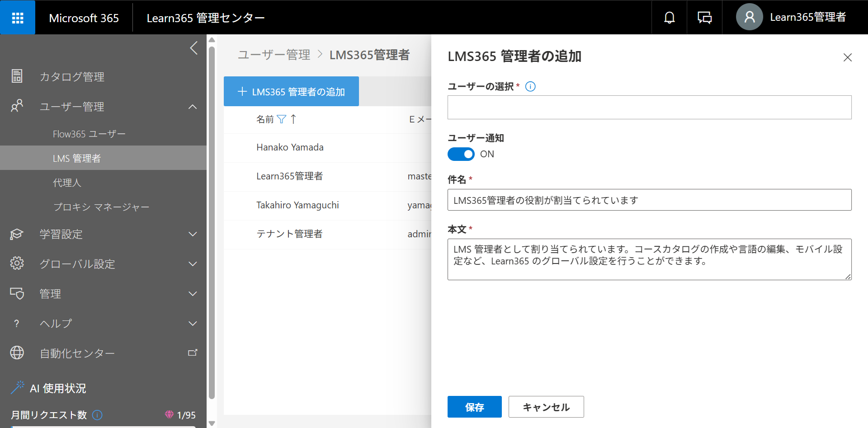Image resolution: width=868 pixels, height=428 pixels.
Task: Click the 管理 shield icon
Action: click(x=17, y=293)
